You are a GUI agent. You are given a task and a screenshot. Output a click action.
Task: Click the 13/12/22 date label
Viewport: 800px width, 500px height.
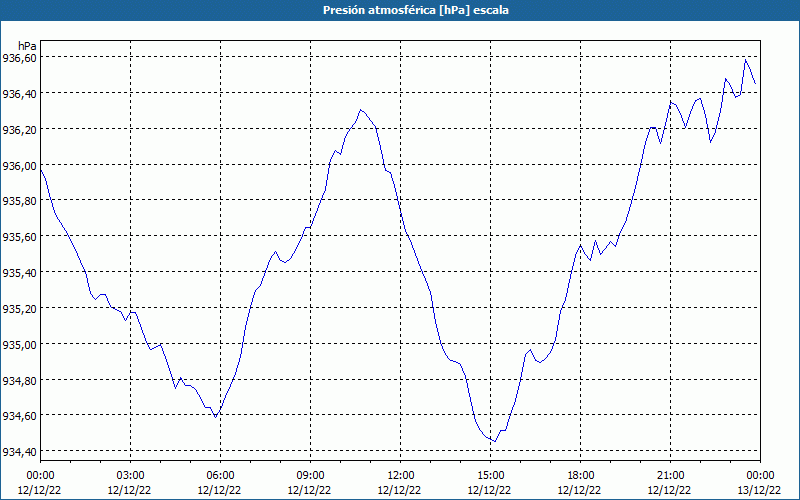[x=760, y=490]
